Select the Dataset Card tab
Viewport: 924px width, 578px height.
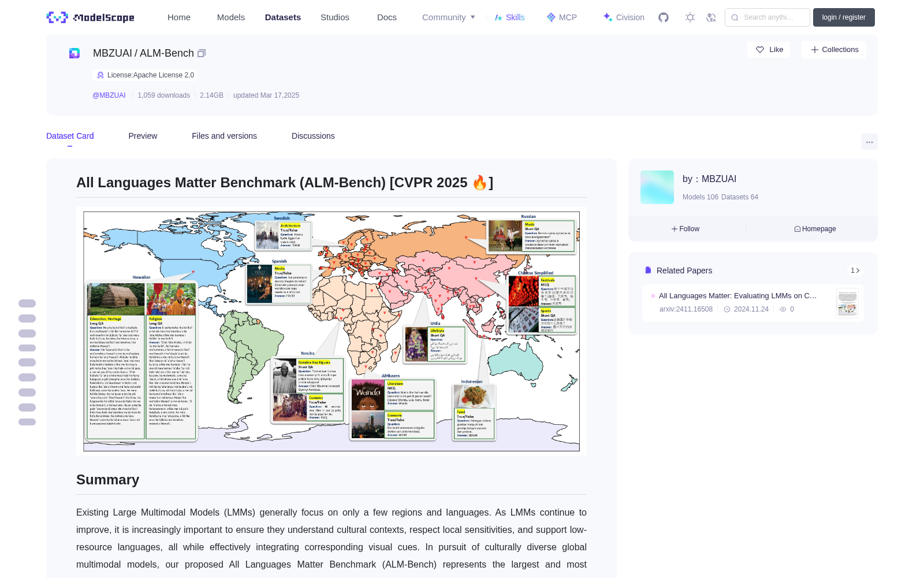[x=70, y=136]
